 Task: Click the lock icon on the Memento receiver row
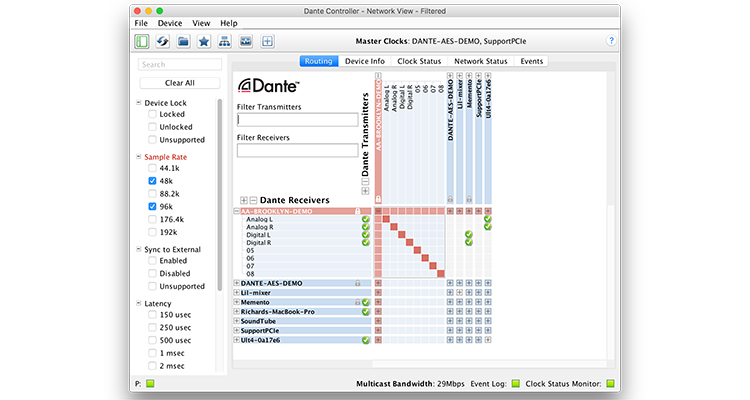tap(357, 302)
